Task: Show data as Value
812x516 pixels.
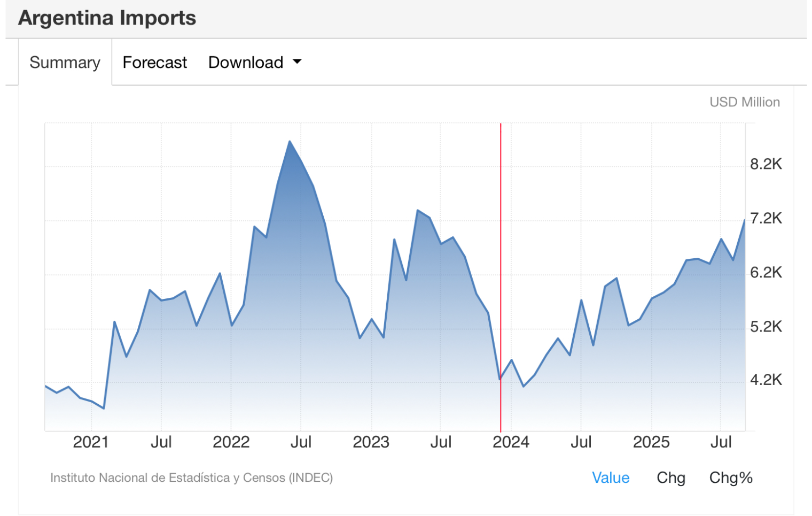Action: (x=610, y=478)
